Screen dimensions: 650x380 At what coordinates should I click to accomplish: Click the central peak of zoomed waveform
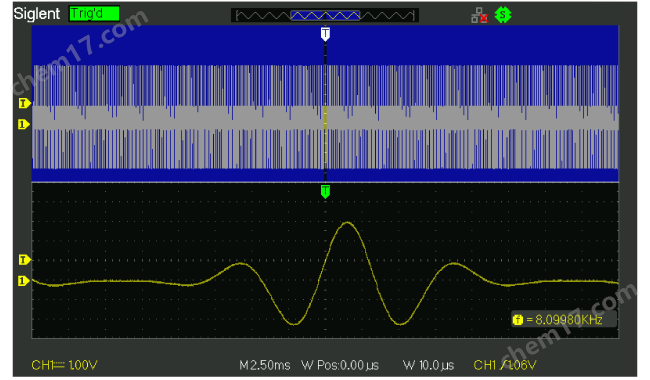[x=347, y=223]
